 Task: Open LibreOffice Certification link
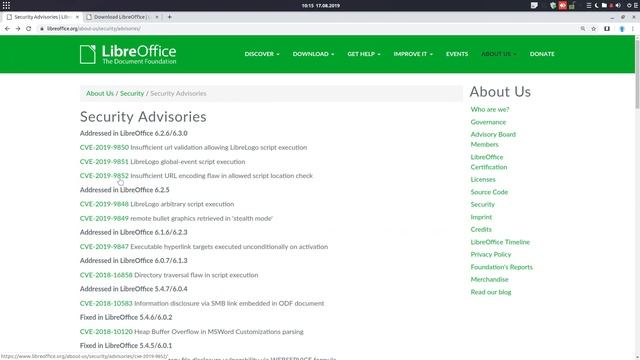(489, 162)
